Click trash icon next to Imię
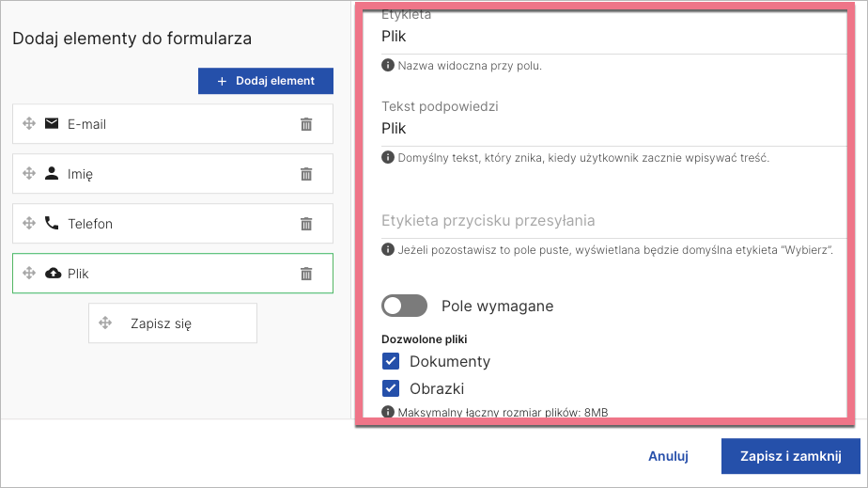Screen dimensions: 868x488 tap(306, 174)
